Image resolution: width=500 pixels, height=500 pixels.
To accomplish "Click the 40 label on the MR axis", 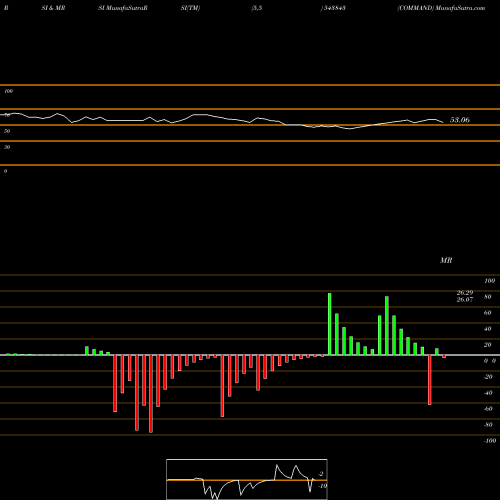I will (488, 329).
